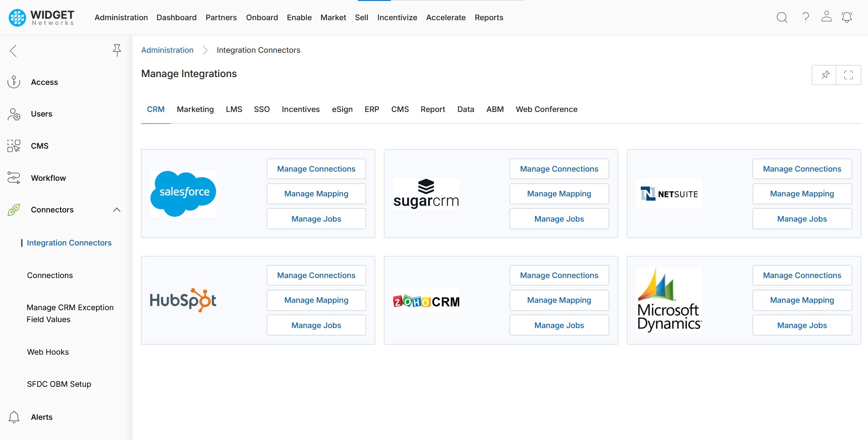
Task: Select the CRM tab
Action: pos(156,109)
